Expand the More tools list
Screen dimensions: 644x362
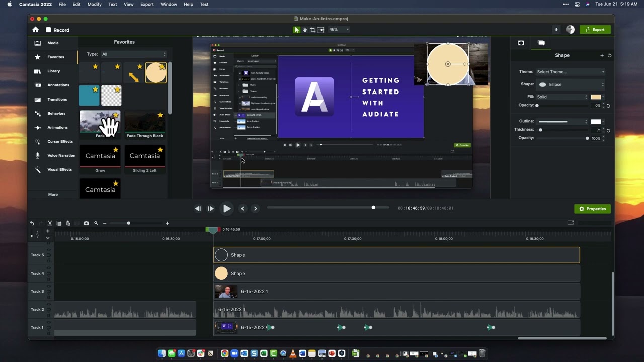53,194
